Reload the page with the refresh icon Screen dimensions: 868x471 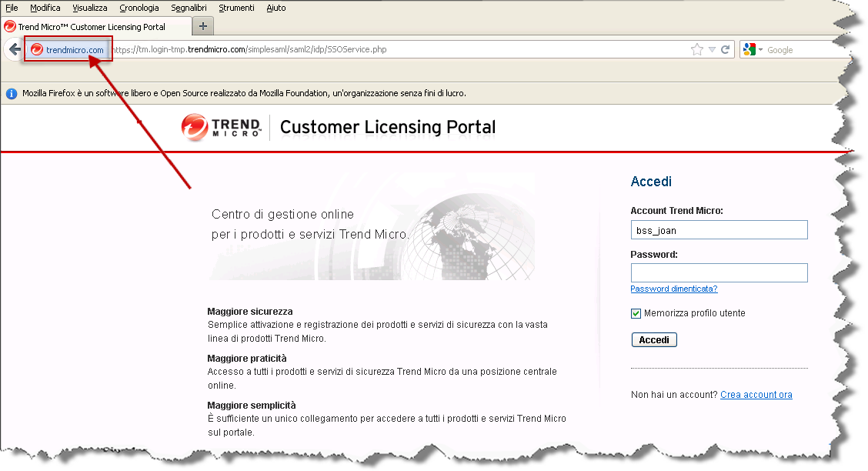725,50
